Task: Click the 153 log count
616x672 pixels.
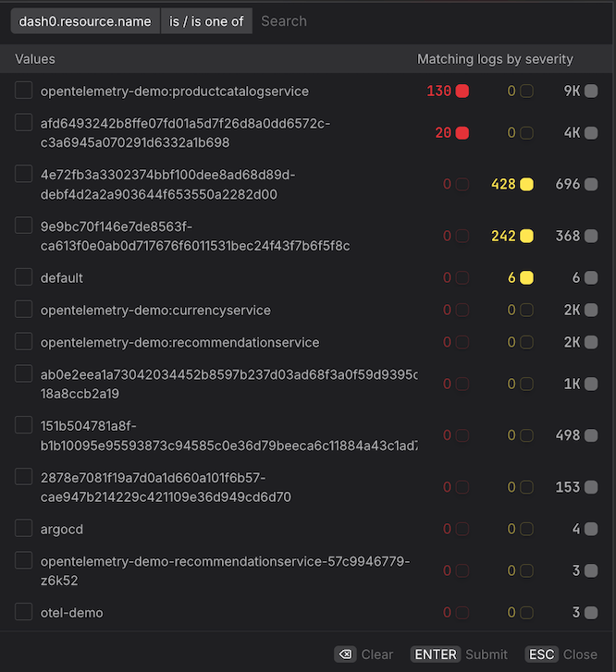Action: click(568, 487)
